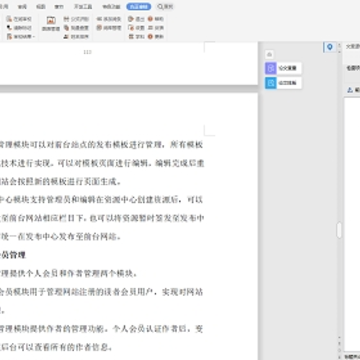
Task: Click the person icon button in the ribbon
Action: click(66, 37)
